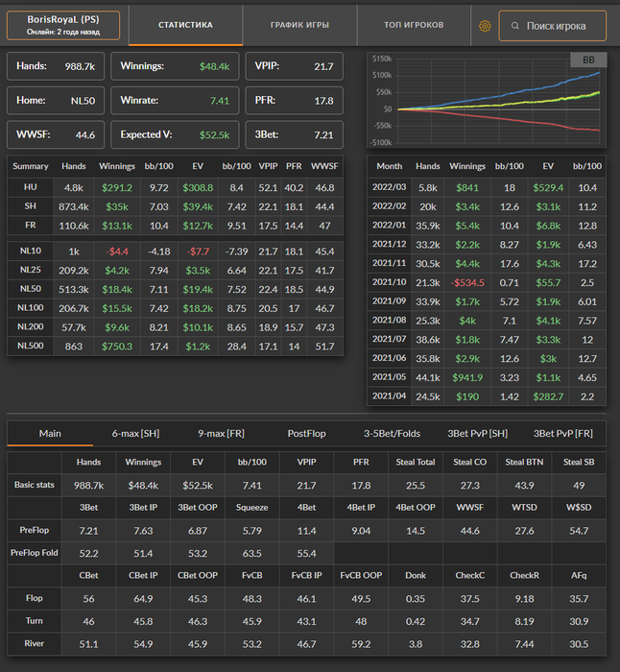Click the 2021/04 month row

(x=487, y=396)
